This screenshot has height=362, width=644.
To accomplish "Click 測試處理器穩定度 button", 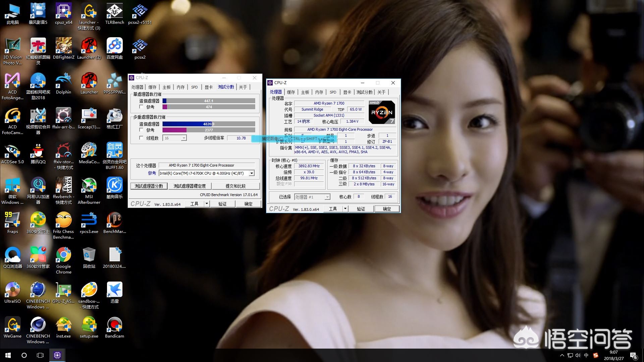I will coord(190,186).
